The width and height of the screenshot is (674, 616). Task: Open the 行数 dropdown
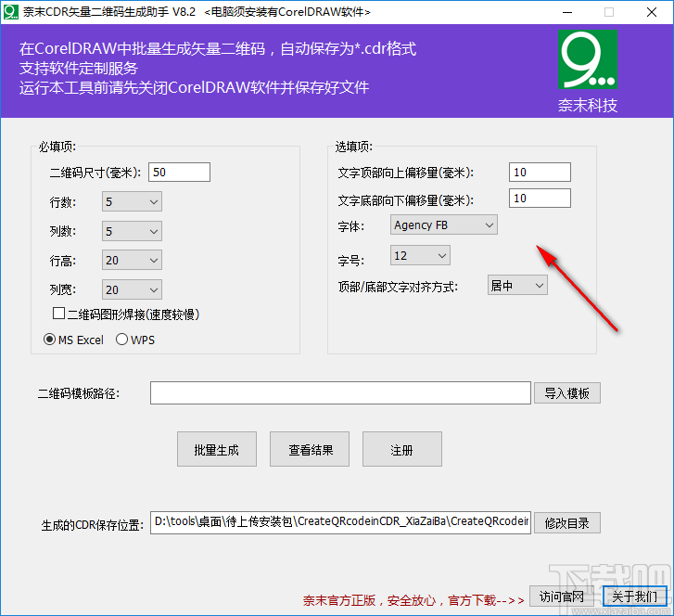[132, 201]
